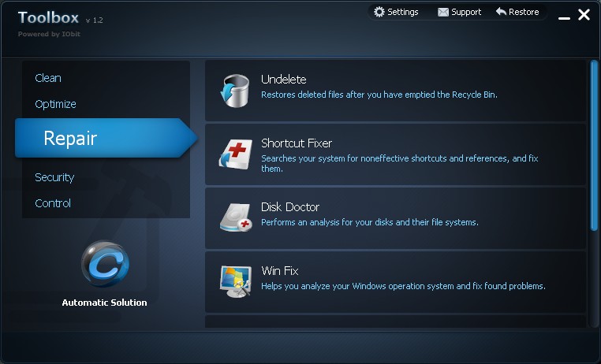
Task: Click the Support envelope icon
Action: pos(443,13)
